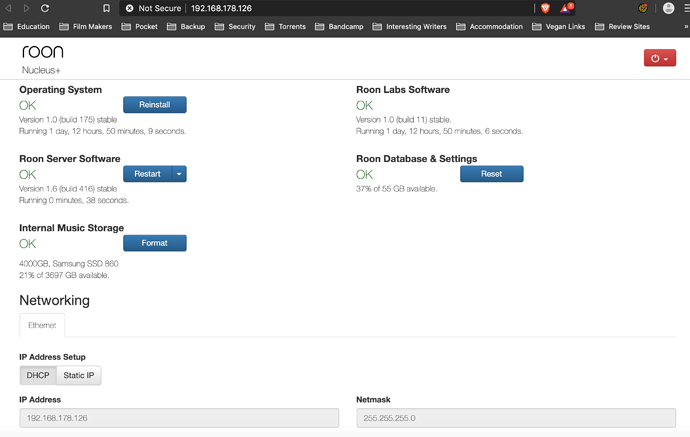Open the Torrents bookmarks folder
The image size is (690, 437).
(x=285, y=27)
